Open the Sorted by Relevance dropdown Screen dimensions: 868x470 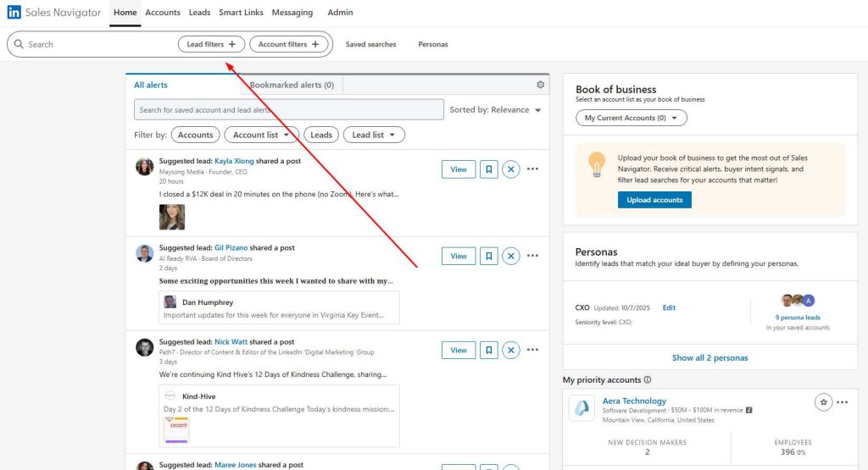click(x=495, y=110)
